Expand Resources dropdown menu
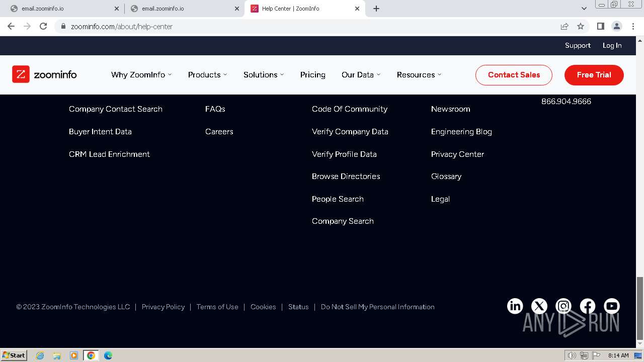644x362 pixels. 419,74
